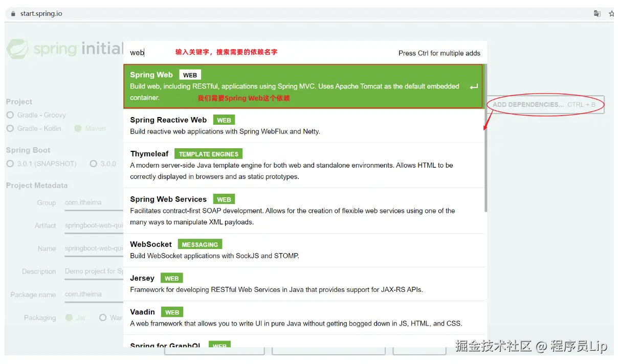Select War packaging radio button
The image size is (618, 364).
click(x=103, y=317)
